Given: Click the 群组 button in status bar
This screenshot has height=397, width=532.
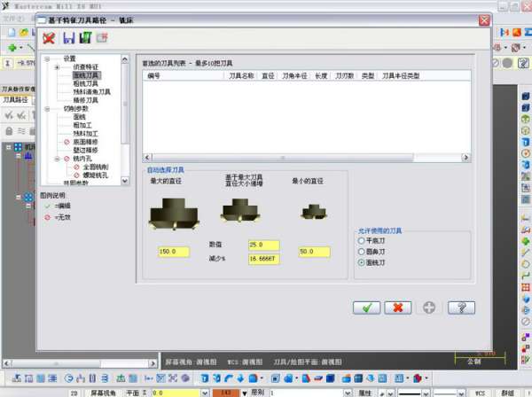Looking at the screenshot, I should (507, 393).
